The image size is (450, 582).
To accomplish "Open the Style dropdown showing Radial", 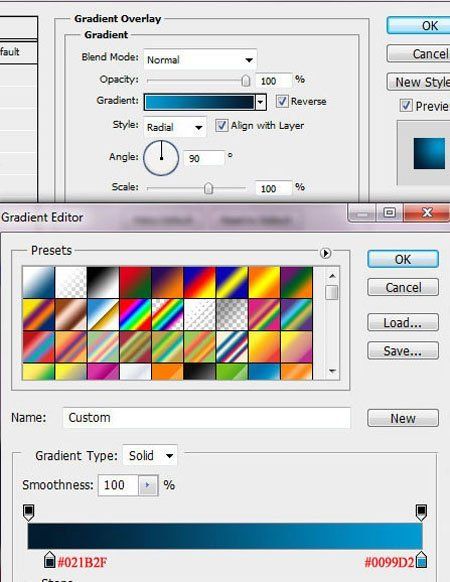I will 175,127.
